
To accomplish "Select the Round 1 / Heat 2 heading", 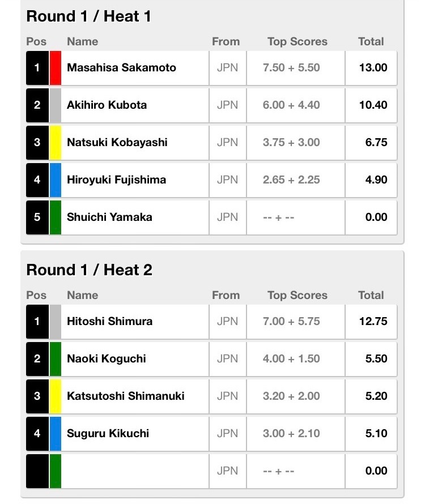I will 90,270.
